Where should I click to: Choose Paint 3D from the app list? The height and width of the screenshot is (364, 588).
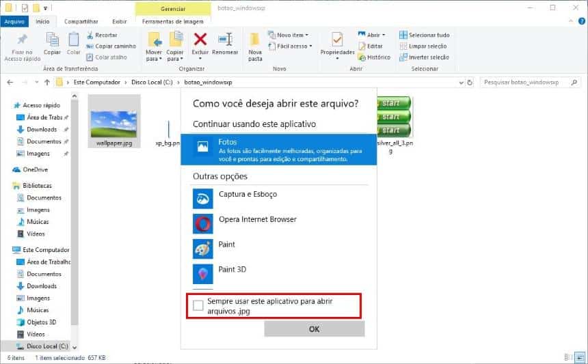[279, 274]
